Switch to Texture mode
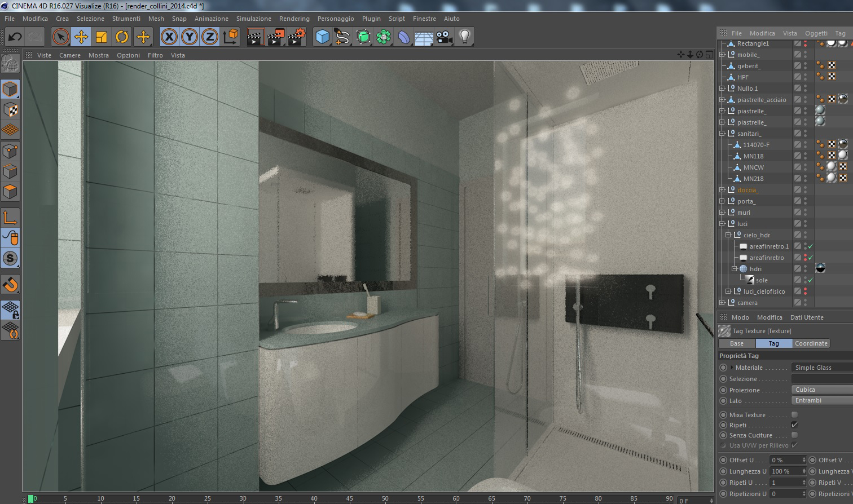Screen dimensions: 853x504 pyautogui.click(x=10, y=109)
